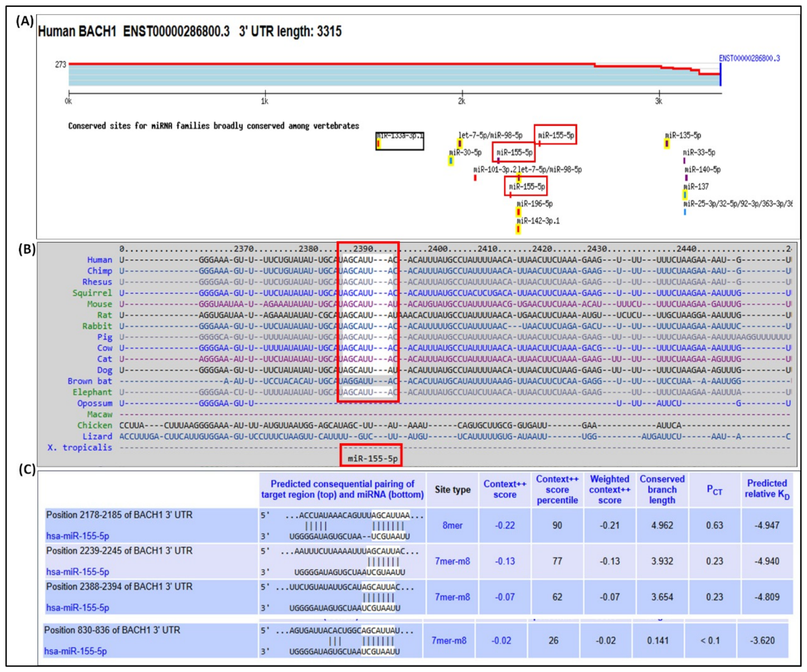Image resolution: width=807 pixels, height=672 pixels.
Task: Select the Opossum species row label
Action: 95,403
